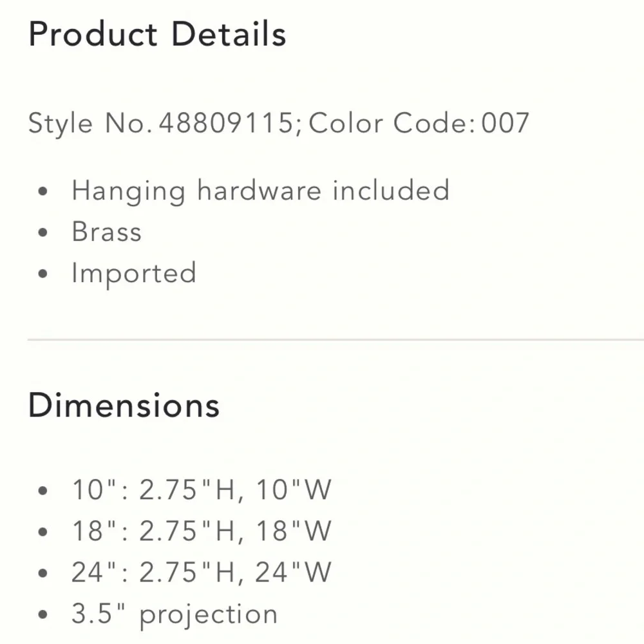Click the bullet before 3.5" projection
This screenshot has width=644, height=644.
43,614
